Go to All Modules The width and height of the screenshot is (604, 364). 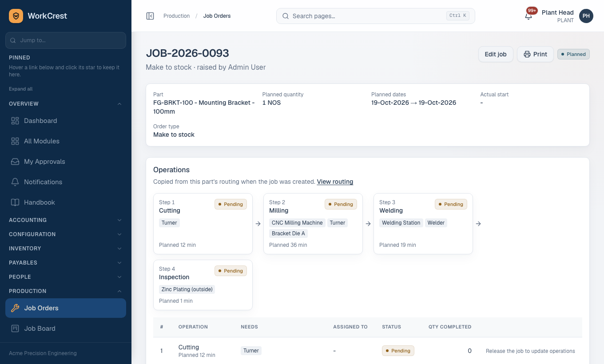[66, 141]
